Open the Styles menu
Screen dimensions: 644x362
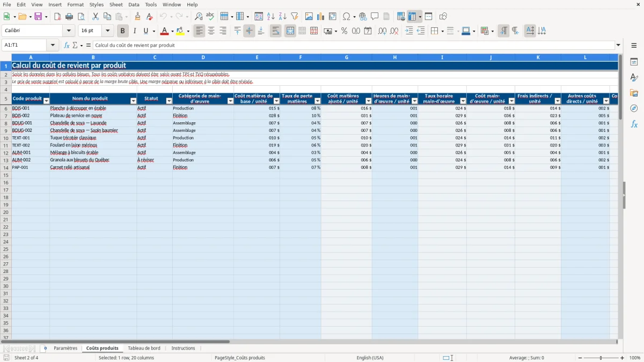click(97, 4)
